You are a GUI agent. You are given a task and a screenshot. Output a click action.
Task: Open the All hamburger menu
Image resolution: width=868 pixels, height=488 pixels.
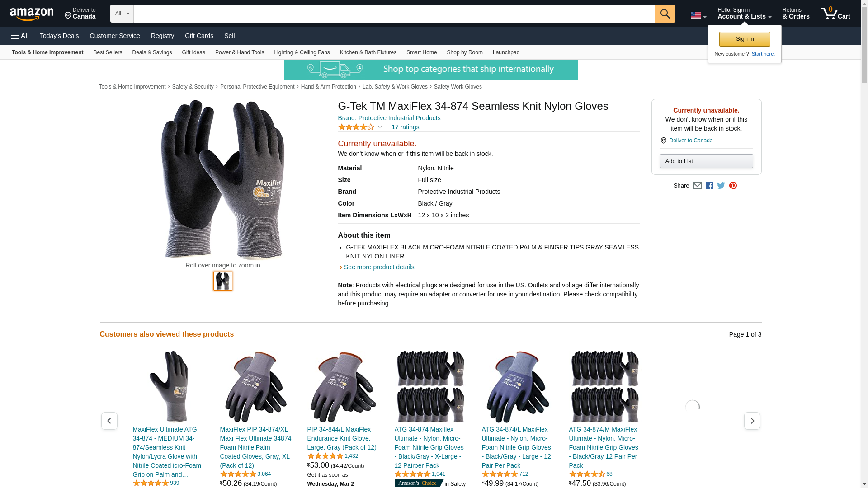click(x=20, y=36)
